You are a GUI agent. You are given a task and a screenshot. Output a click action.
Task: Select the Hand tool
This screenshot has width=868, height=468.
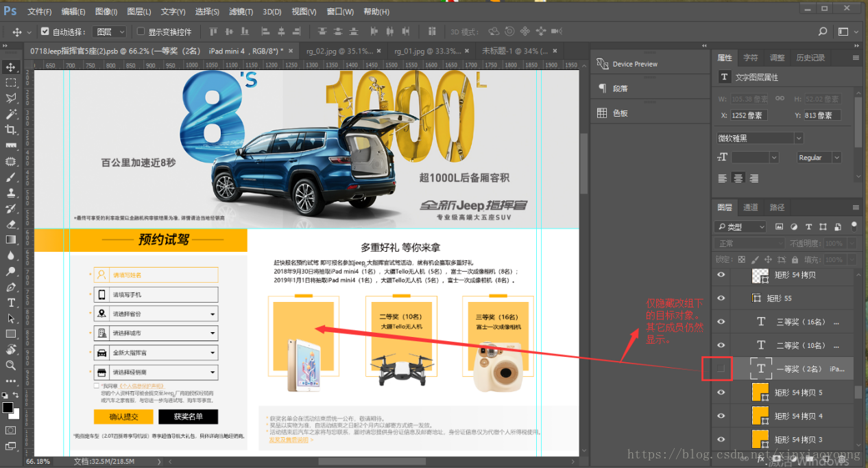10,349
